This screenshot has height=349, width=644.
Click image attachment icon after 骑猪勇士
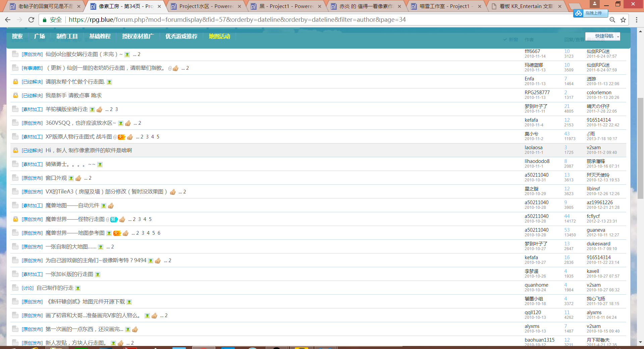coord(100,165)
